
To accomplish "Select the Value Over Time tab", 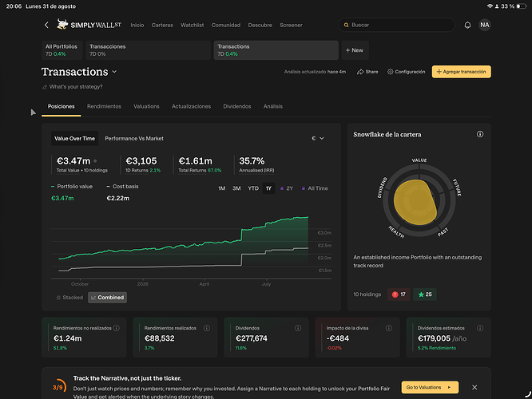I will click(x=74, y=138).
